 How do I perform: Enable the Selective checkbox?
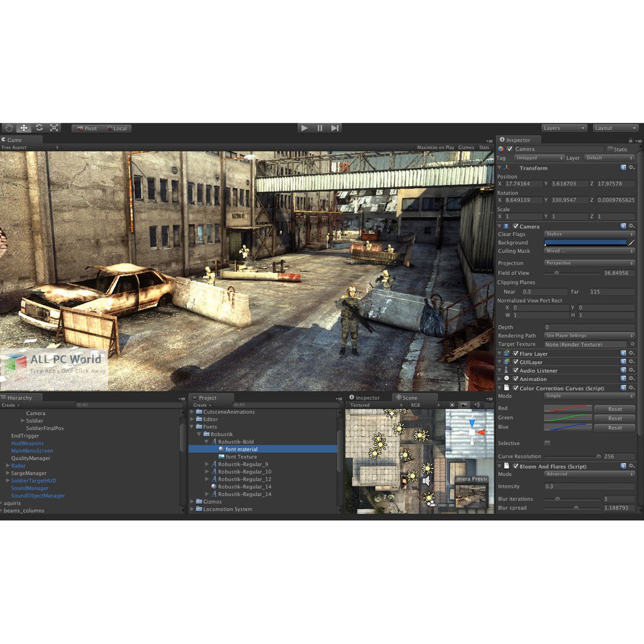[x=547, y=443]
